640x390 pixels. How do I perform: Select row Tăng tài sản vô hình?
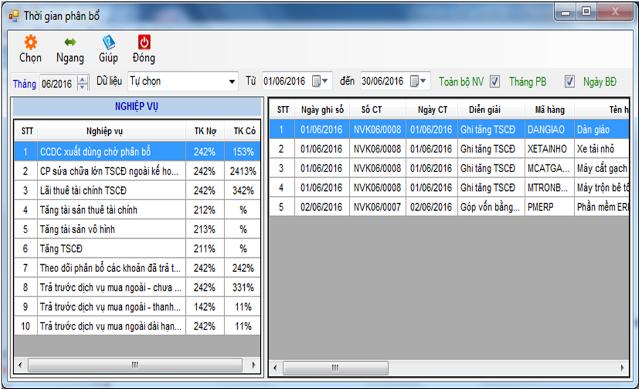pyautogui.click(x=137, y=229)
